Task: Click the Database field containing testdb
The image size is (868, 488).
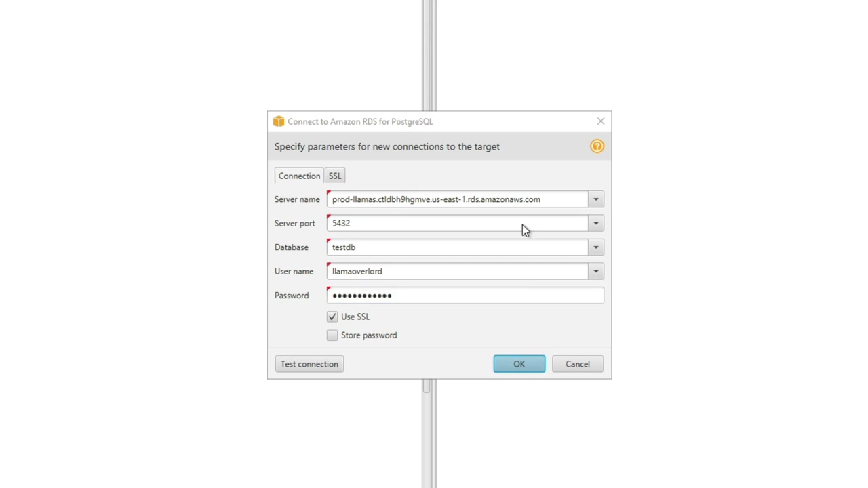Action: [x=458, y=247]
